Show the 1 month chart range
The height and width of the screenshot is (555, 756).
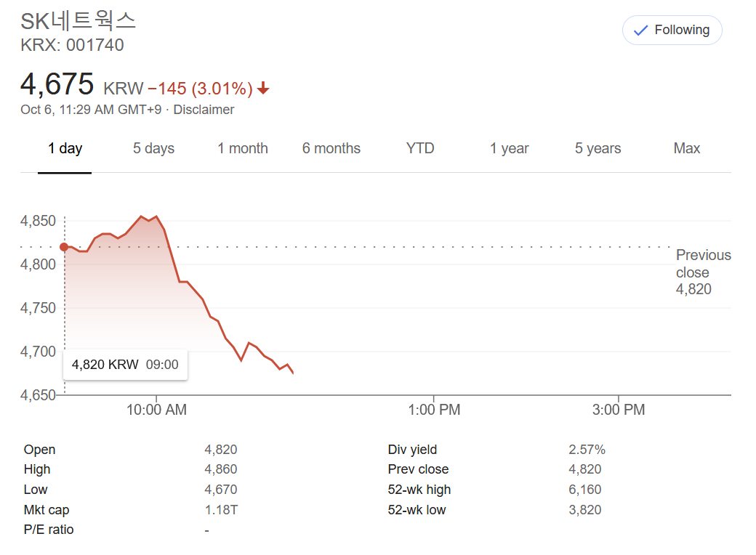pyautogui.click(x=242, y=149)
